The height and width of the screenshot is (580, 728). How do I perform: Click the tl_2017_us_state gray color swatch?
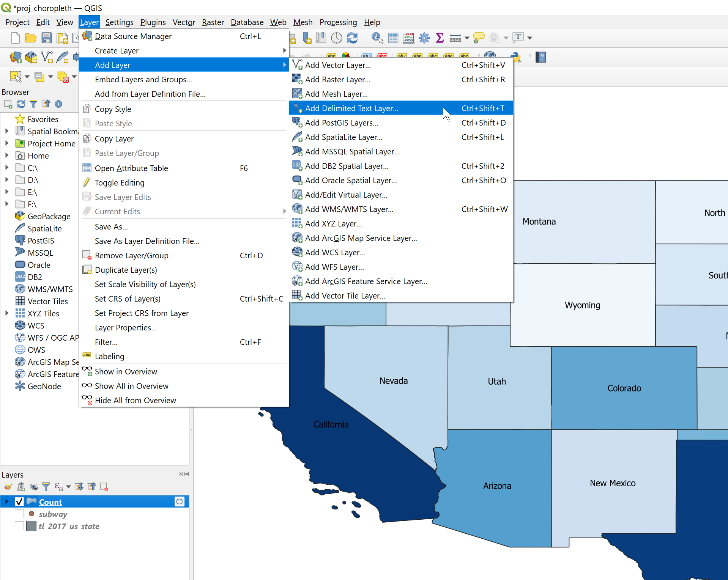(32, 526)
